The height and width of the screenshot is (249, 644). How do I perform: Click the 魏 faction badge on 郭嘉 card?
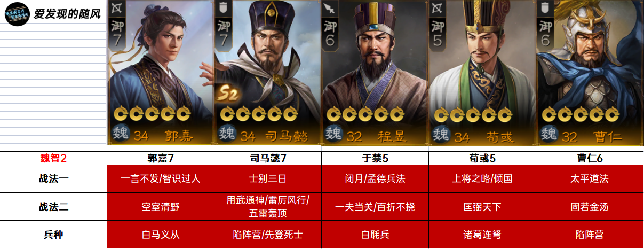[120, 134]
